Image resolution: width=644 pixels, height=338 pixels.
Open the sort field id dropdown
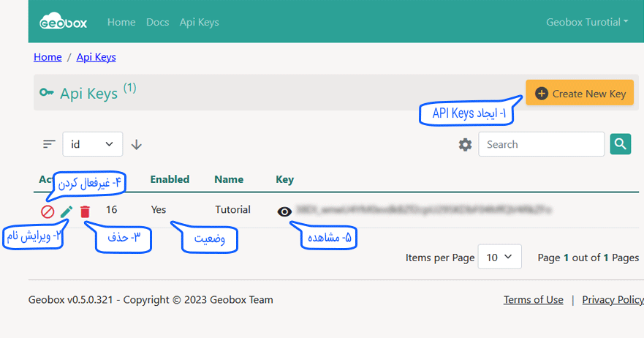coord(93,145)
